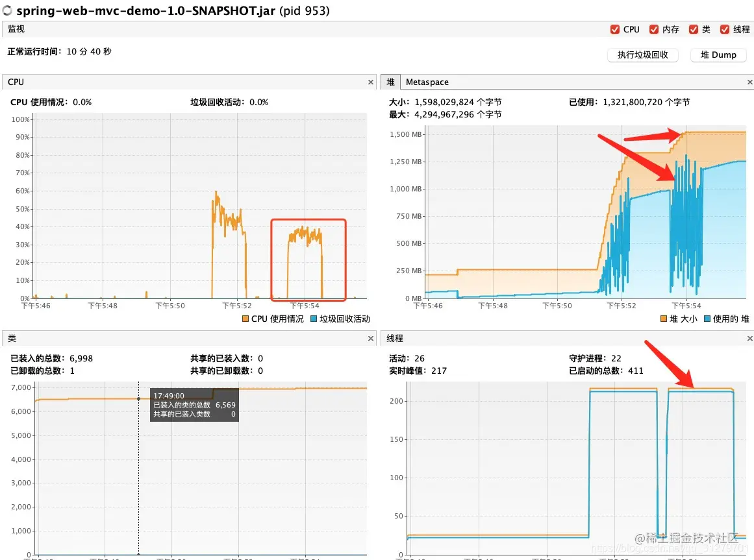
Task: Click the 已卸载的总数 value 1
Action: click(x=72, y=371)
